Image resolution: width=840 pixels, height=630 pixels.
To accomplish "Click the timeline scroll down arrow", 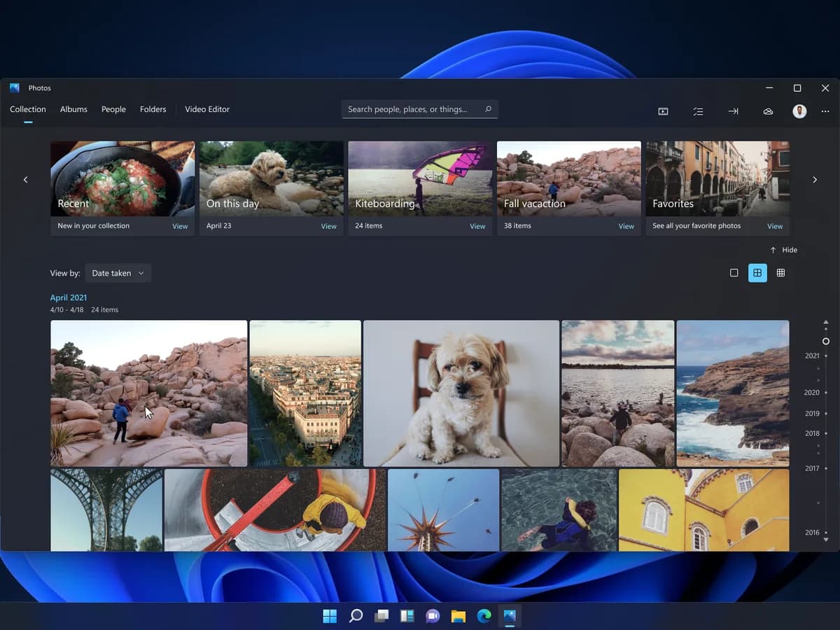I will 826,540.
